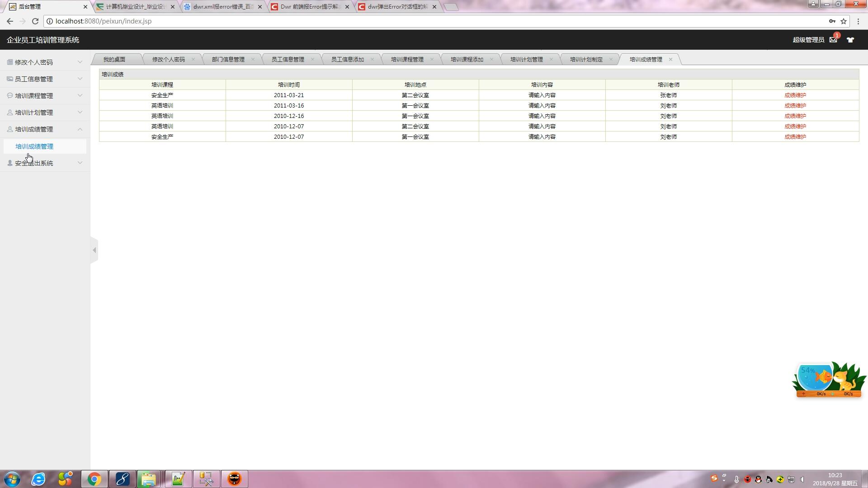Close the 员工信息管理 tab
Viewport: 868px width, 488px height.
(x=312, y=59)
